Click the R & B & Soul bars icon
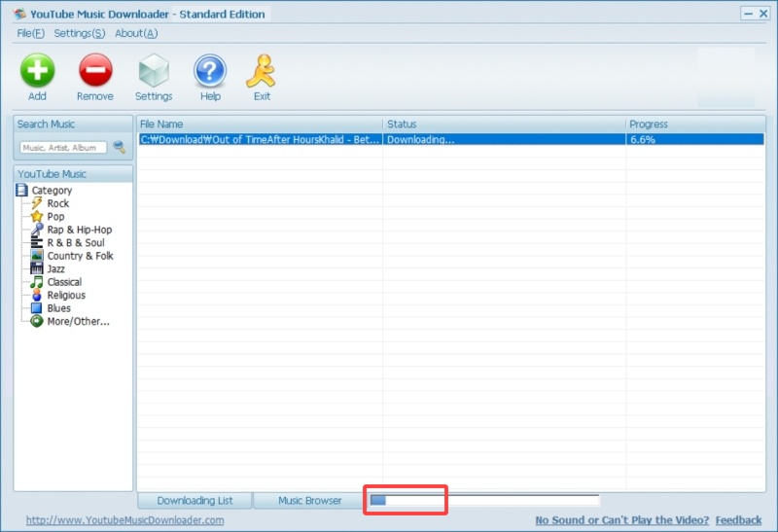 37,243
